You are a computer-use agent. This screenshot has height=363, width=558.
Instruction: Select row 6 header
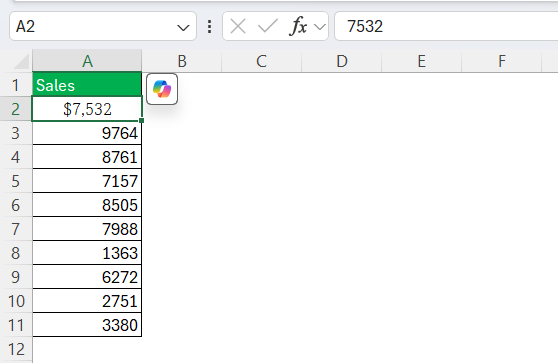16,205
